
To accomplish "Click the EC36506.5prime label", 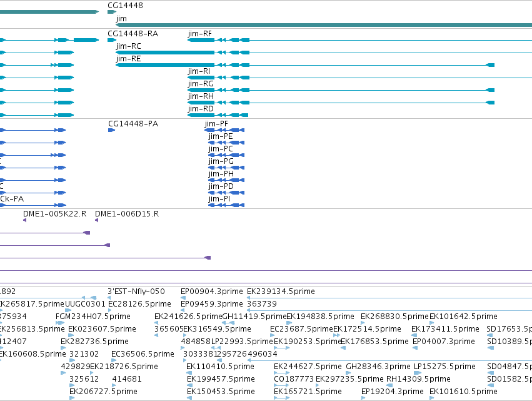I will (x=143, y=354).
